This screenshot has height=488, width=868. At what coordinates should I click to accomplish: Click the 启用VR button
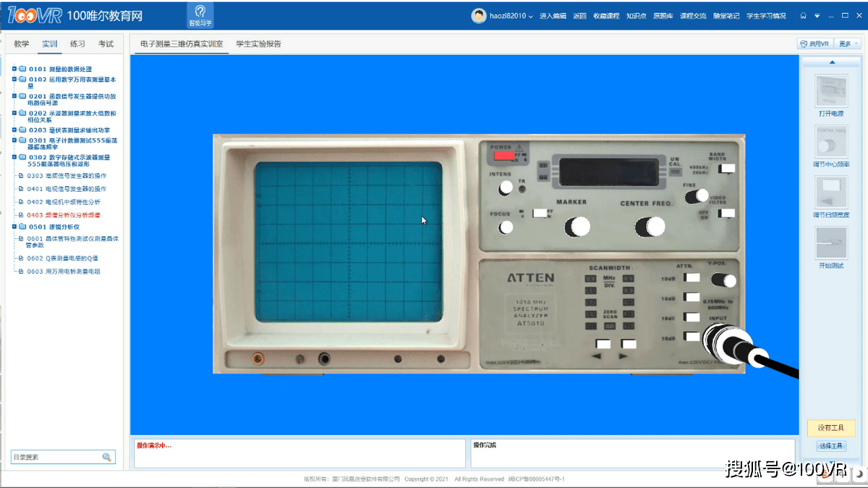pyautogui.click(x=815, y=44)
